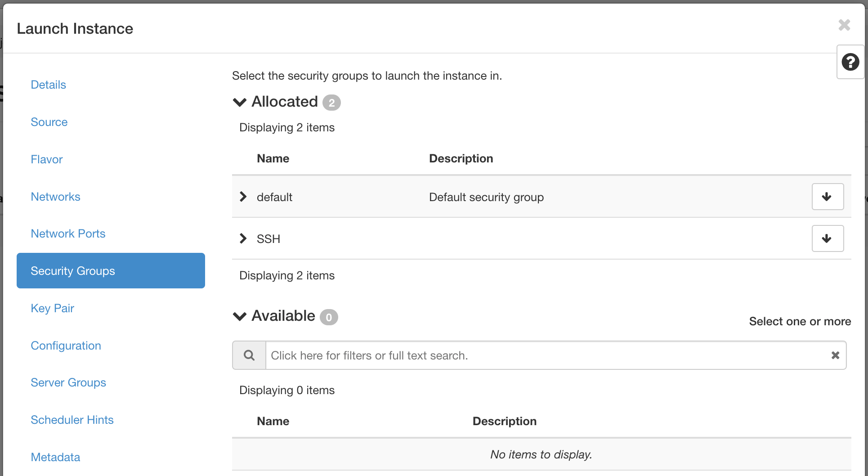Select the Networks step

pos(55,197)
